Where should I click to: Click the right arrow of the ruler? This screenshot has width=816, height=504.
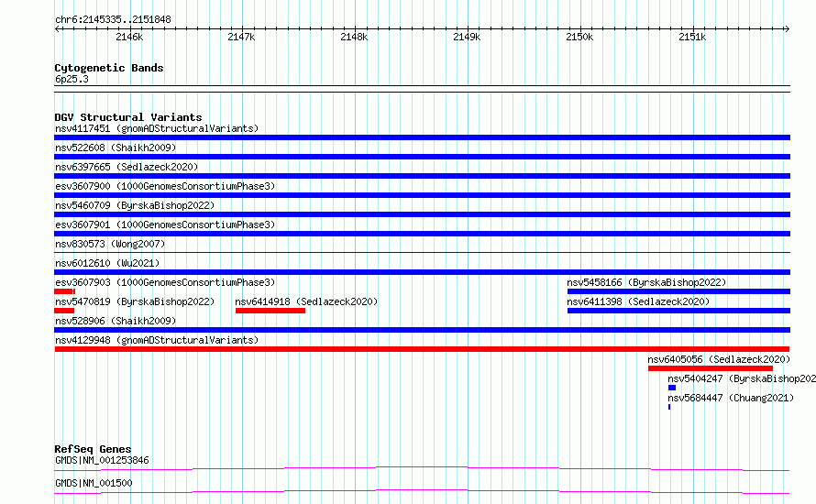[787, 28]
